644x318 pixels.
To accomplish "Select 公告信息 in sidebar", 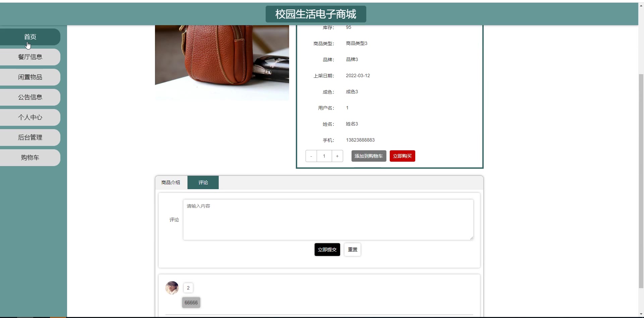I will 30,97.
